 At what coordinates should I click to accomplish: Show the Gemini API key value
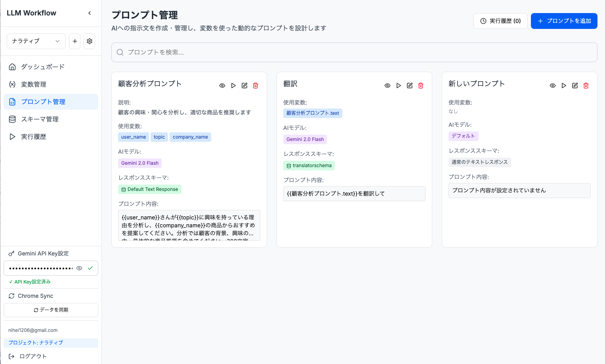click(x=79, y=268)
